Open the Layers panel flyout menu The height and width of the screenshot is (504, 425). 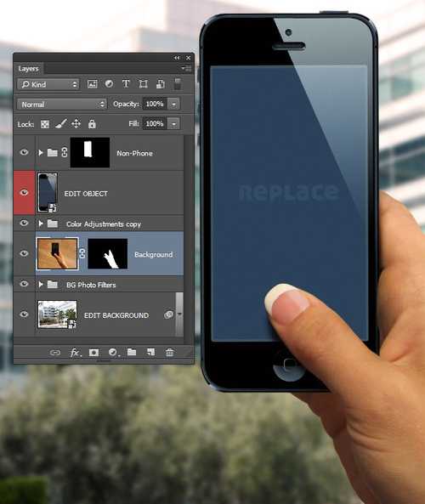(186, 68)
